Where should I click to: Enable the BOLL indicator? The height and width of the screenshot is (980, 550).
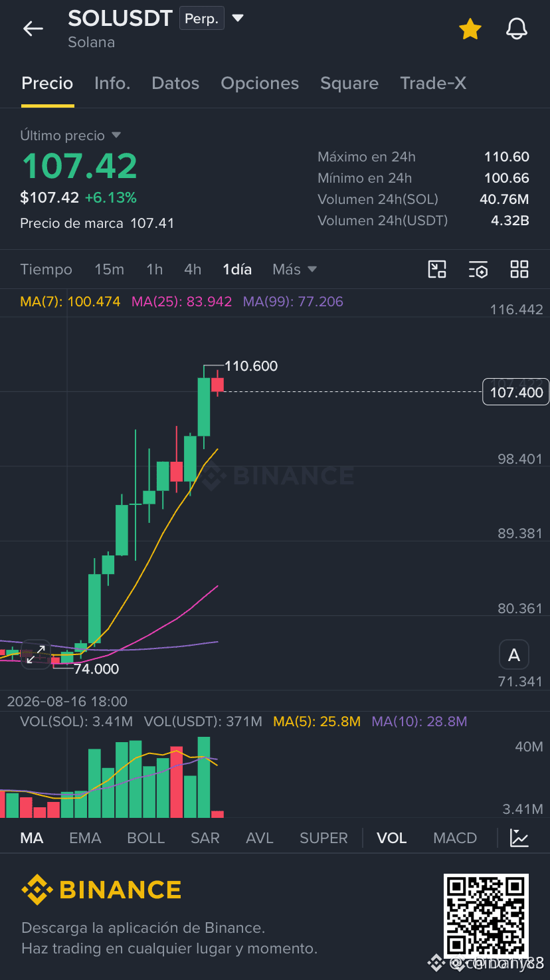[x=145, y=838]
